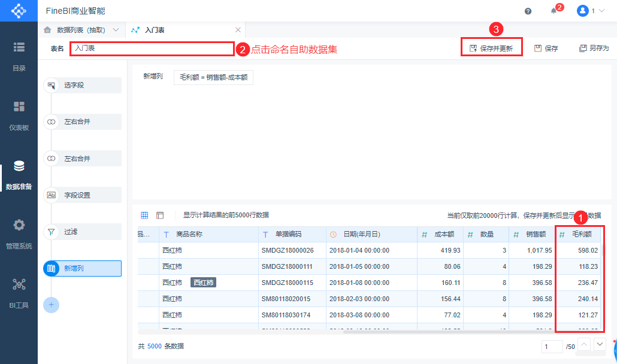Open the BI工具 sidebar section
Image resolution: width=617 pixels, height=364 pixels.
19,294
